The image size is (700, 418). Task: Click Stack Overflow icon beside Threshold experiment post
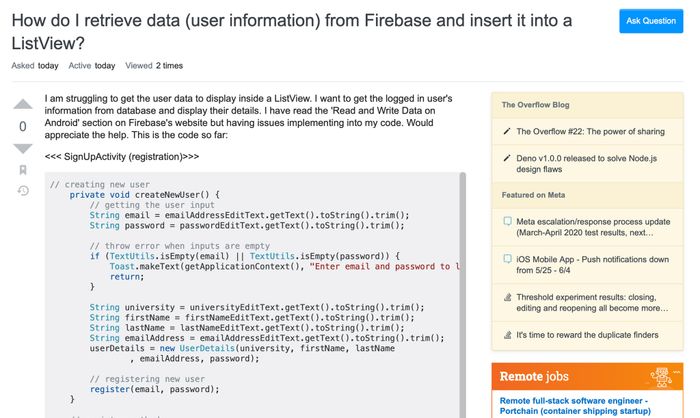coord(507,297)
